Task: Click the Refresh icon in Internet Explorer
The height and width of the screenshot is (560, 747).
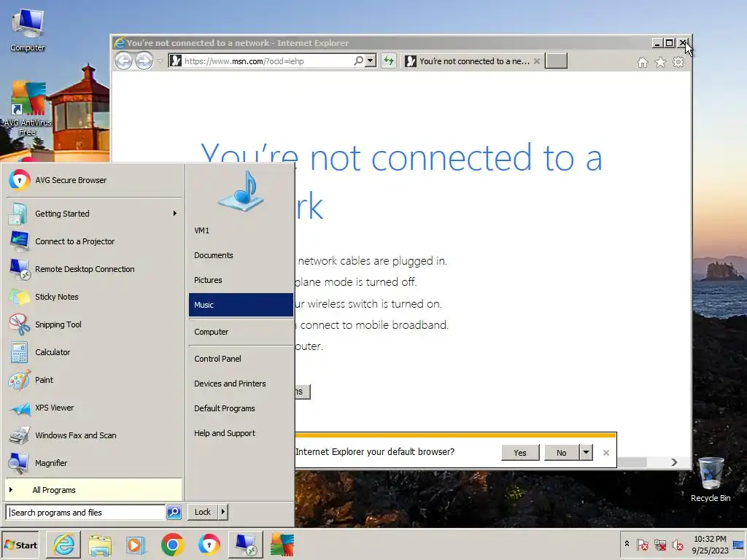Action: 389,61
